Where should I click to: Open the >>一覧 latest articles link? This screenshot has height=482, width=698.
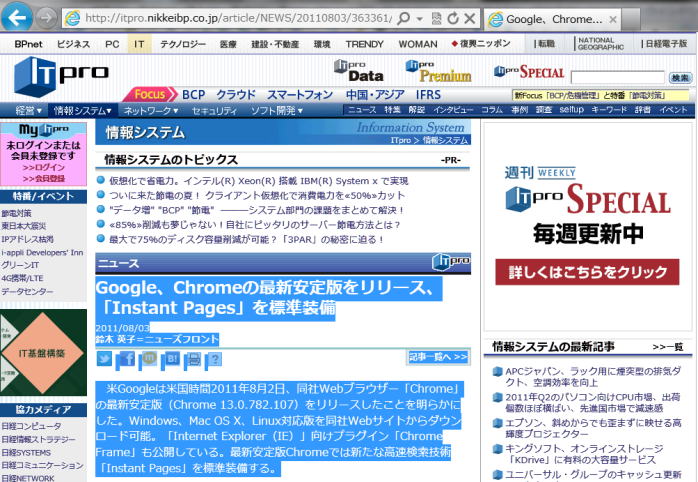point(668,347)
